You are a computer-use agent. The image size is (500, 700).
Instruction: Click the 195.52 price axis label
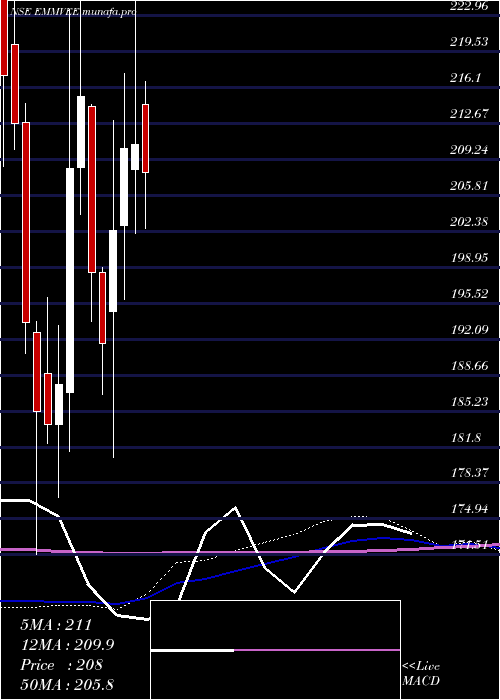coord(469,294)
